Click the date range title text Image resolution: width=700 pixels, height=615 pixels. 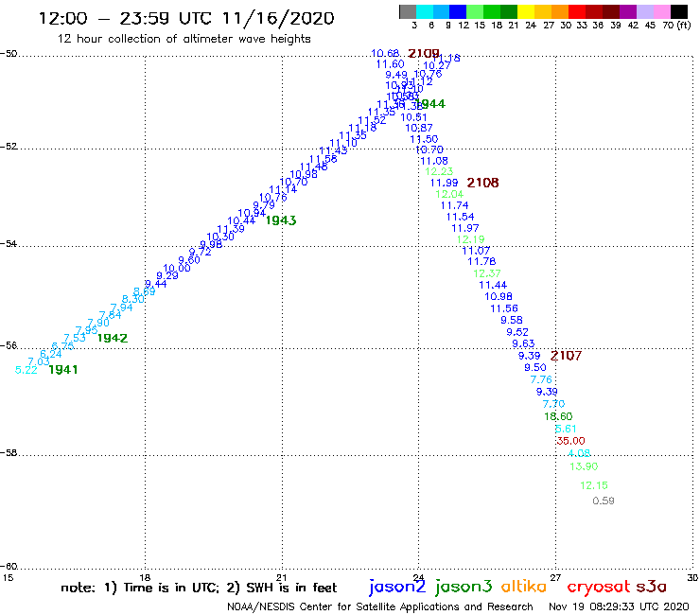pyautogui.click(x=186, y=18)
